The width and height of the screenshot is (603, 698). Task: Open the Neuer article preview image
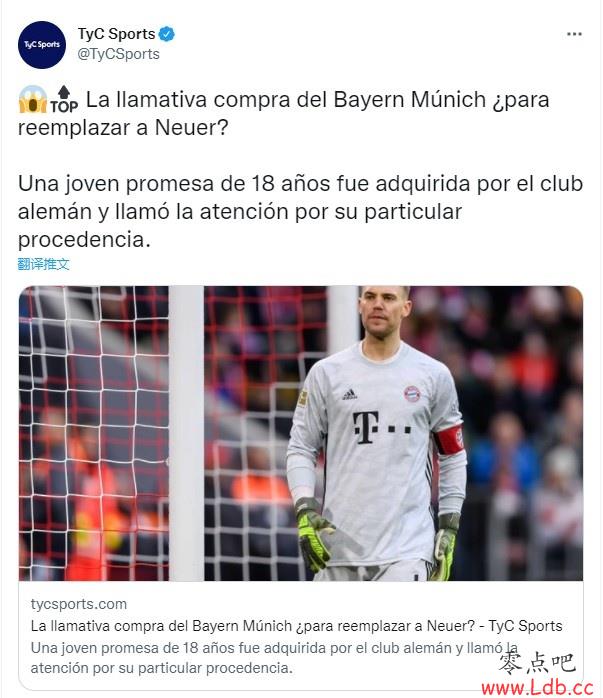click(301, 433)
